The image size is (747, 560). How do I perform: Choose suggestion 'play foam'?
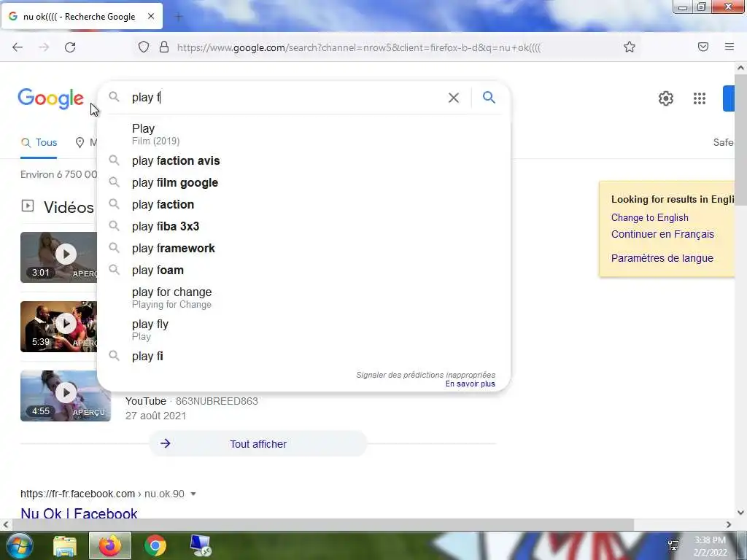tap(304, 271)
